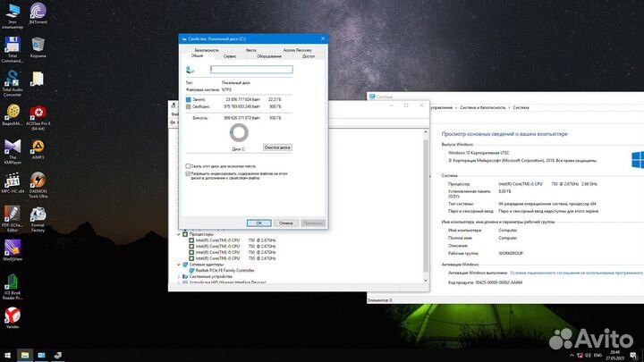
Task: Select the Сетевые адаптеры category label
Action: (x=207, y=265)
